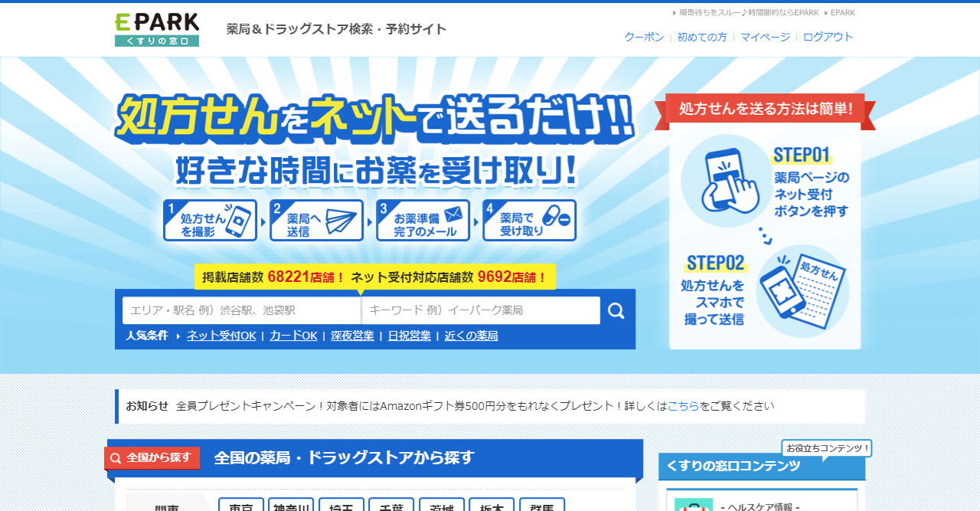Image resolution: width=980 pixels, height=511 pixels.
Task: Select 東京 prefecture button
Action: pos(241,505)
